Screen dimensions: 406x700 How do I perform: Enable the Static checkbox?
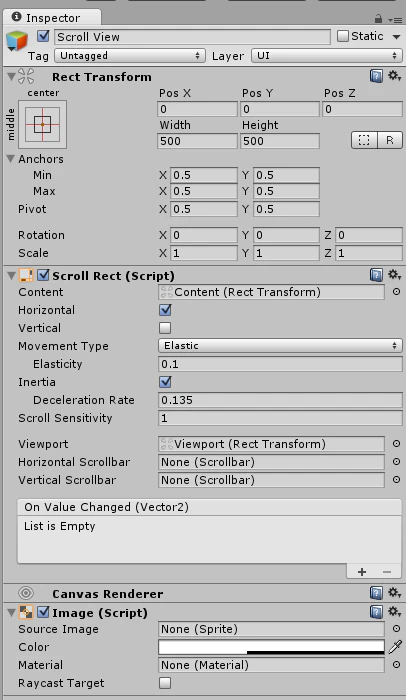tap(343, 36)
